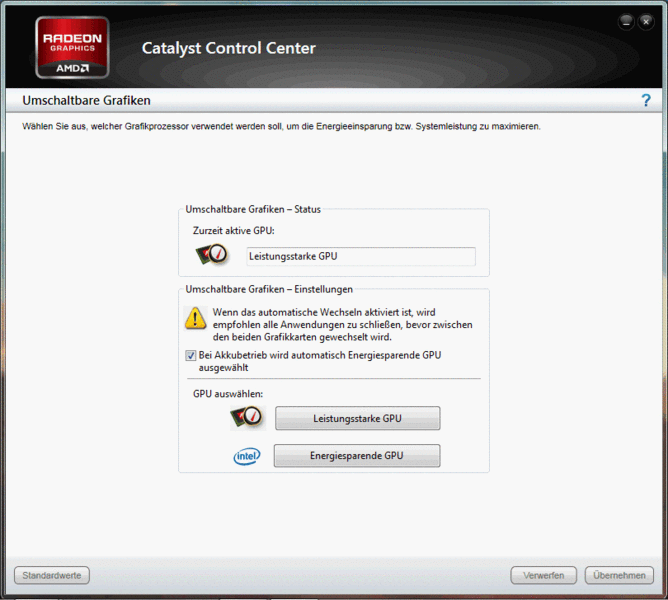Viewport: 668px width, 600px height.
Task: Click the Zurzeit aktive GPU label
Action: (x=234, y=231)
